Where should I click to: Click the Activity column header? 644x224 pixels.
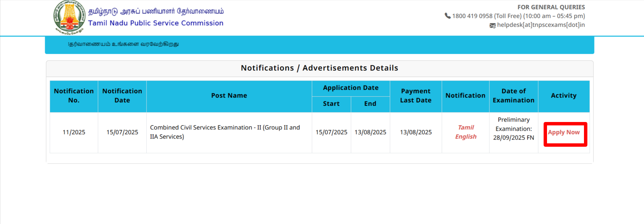(563, 96)
